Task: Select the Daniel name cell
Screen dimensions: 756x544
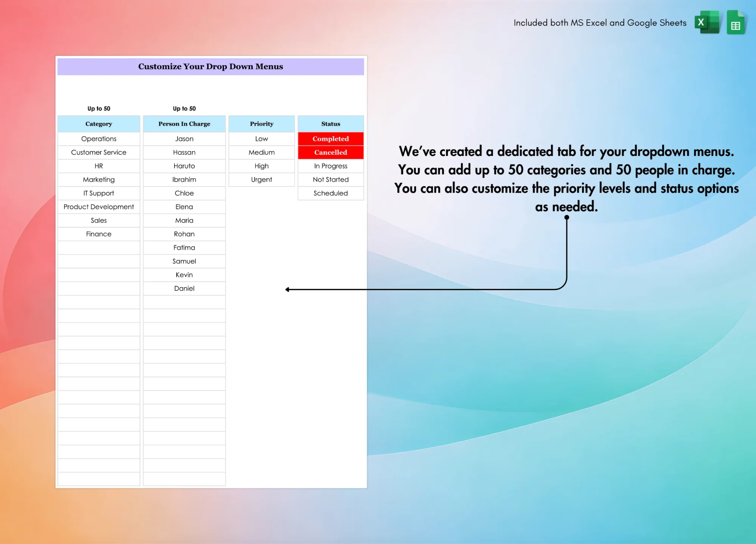Action: 184,288
